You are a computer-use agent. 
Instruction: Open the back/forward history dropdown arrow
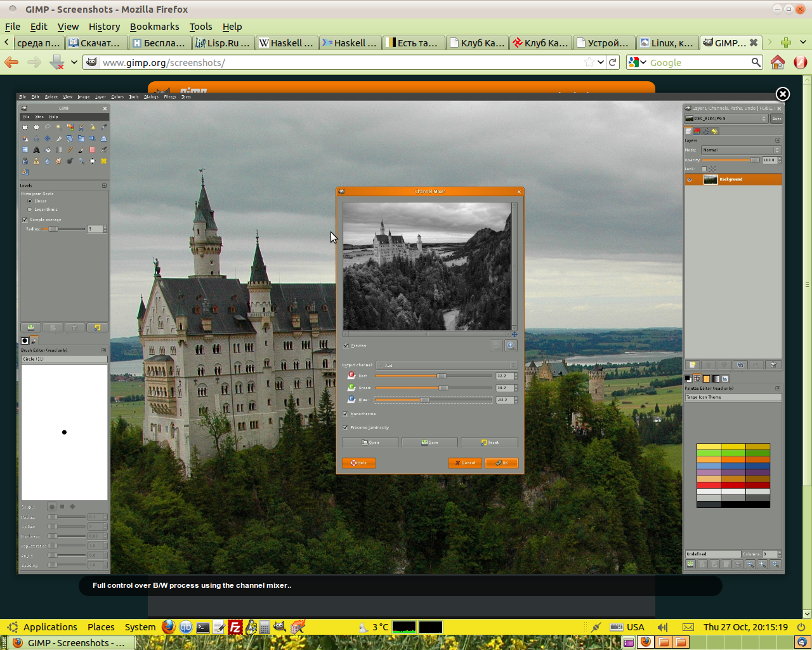[x=74, y=62]
